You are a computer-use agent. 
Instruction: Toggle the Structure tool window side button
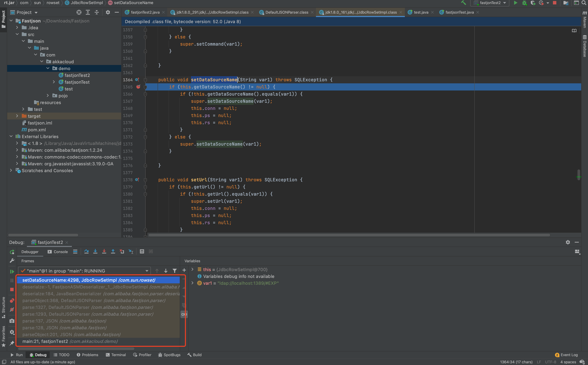(x=3, y=307)
